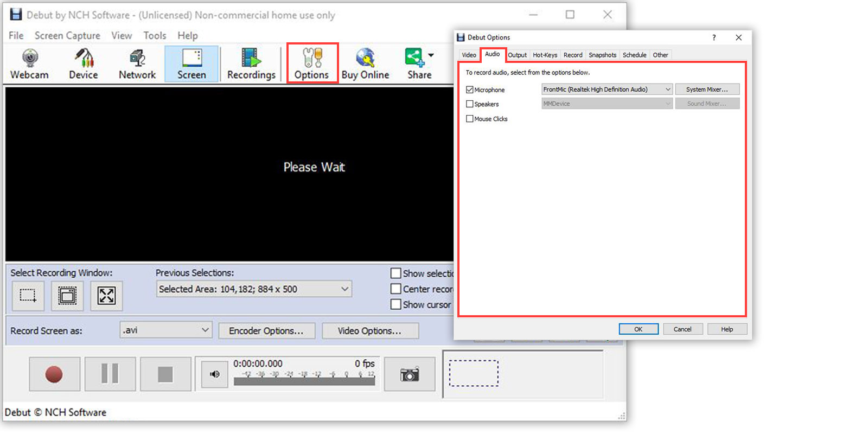Switch to the Video tab
Viewport: 868px width, 434px height.
pos(469,55)
